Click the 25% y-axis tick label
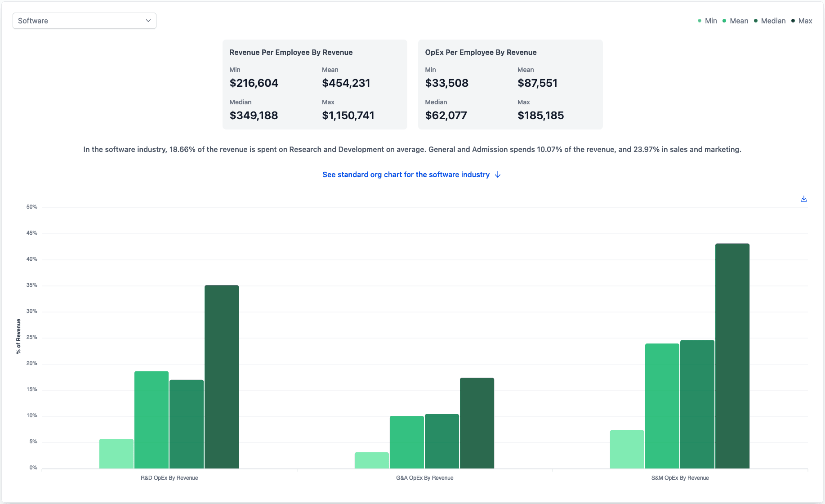 coord(32,337)
